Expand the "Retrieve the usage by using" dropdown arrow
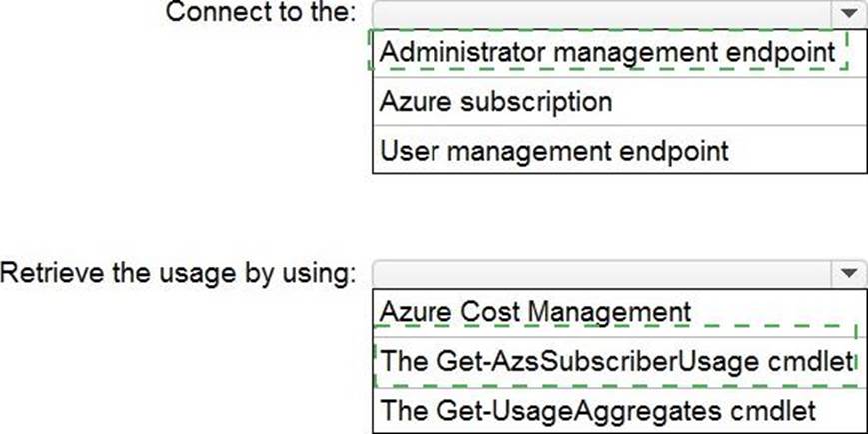The image size is (868, 434). (x=848, y=272)
